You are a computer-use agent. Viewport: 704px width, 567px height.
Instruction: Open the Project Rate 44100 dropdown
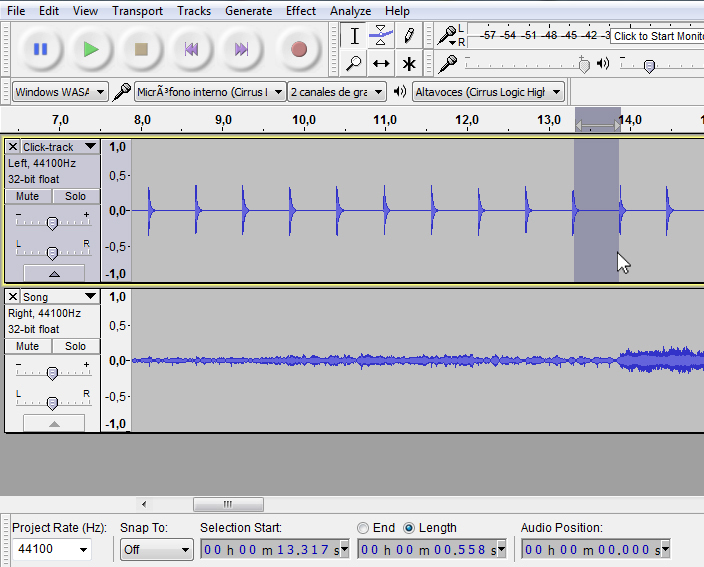click(83, 549)
